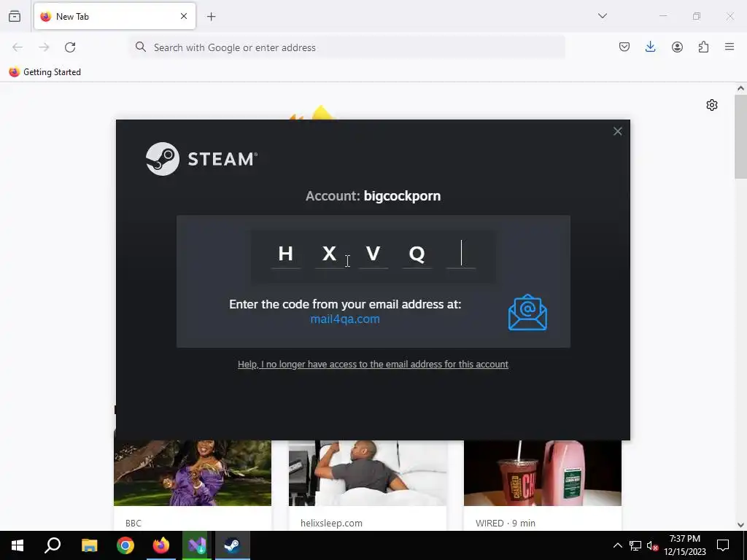747x560 pixels.
Task: Open a new tab
Action: click(x=211, y=17)
